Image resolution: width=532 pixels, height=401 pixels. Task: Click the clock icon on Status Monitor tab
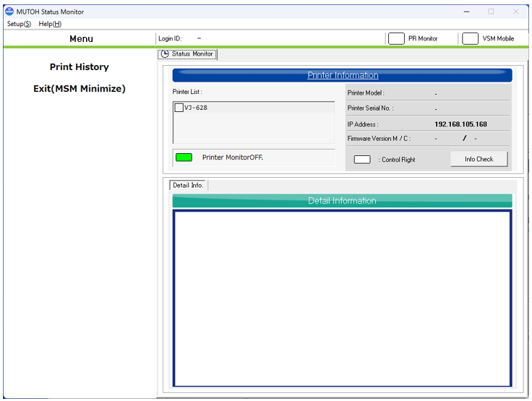[x=165, y=54]
